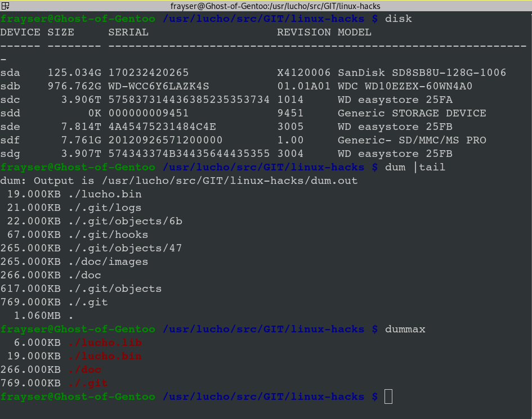Viewport: 532px width, 419px height.
Task: Click the DEVICE column header
Action: (20, 32)
